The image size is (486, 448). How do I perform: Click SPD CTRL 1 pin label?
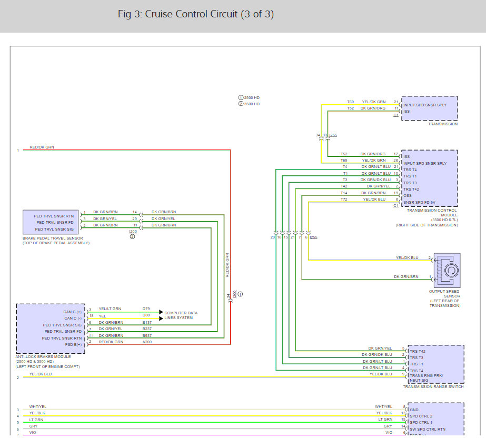point(421,423)
